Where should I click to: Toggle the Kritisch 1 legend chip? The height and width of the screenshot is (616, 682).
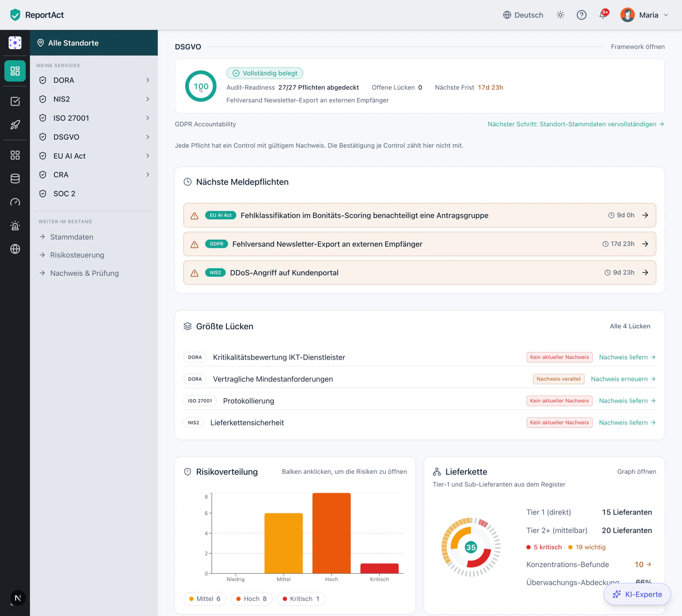point(301,599)
